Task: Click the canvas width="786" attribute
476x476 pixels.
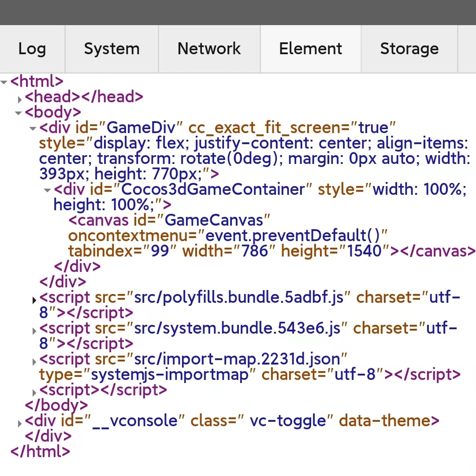Action: point(229,251)
